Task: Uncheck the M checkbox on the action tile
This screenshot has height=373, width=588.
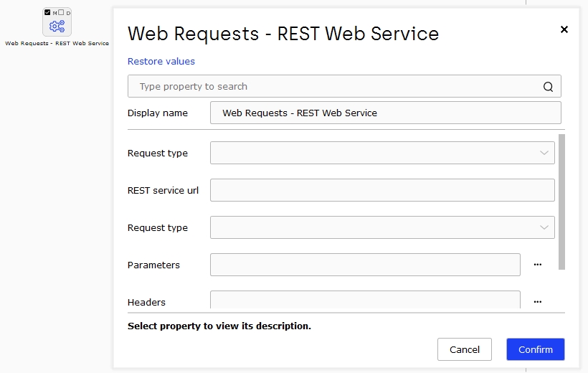Action: [x=47, y=12]
